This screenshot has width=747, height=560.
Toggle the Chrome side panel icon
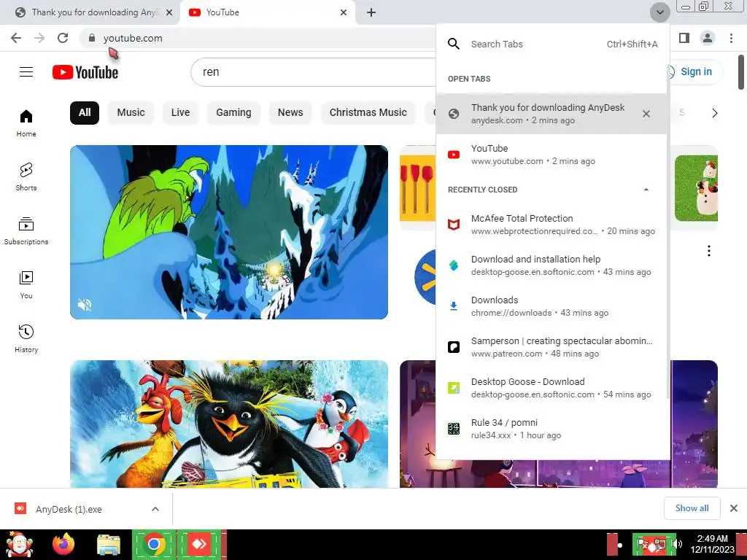[x=684, y=38]
